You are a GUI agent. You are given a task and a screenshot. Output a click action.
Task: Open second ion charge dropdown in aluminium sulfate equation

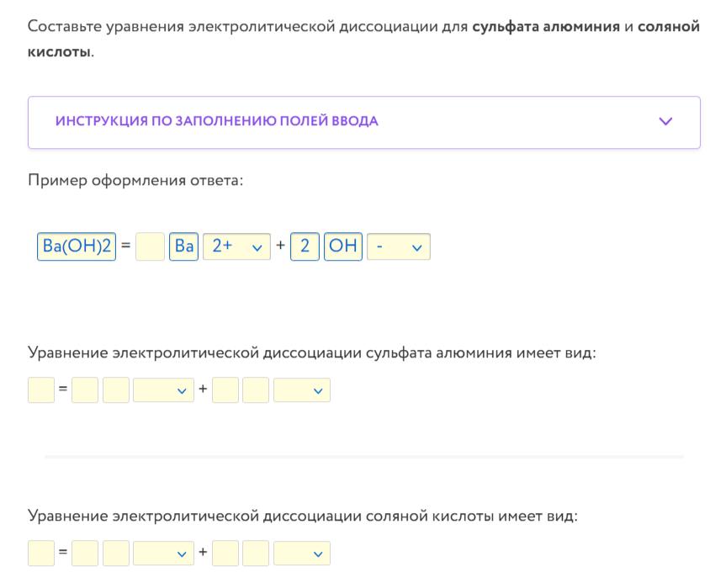coord(302,389)
